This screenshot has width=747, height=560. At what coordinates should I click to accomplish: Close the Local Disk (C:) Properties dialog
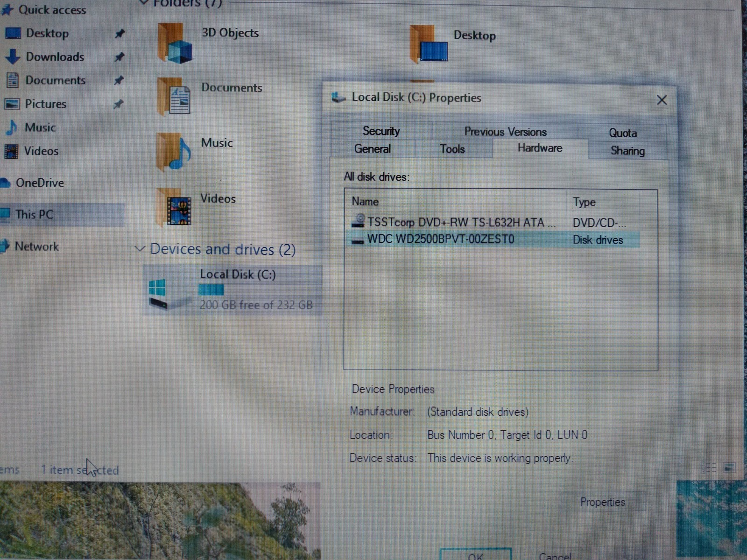[662, 100]
